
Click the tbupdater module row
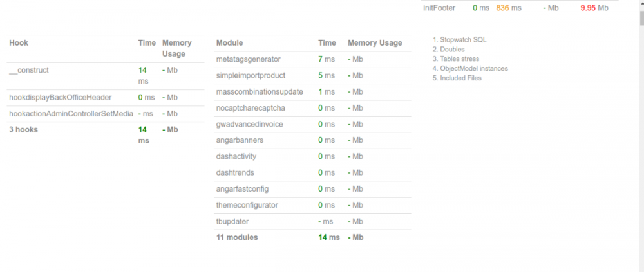point(232,221)
